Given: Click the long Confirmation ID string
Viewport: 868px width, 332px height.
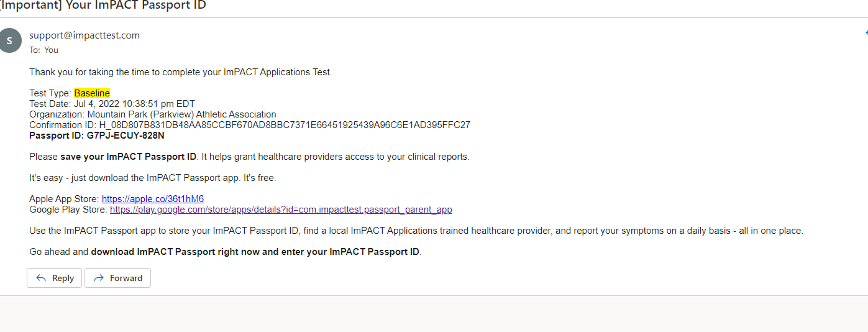Looking at the screenshot, I should (285, 125).
